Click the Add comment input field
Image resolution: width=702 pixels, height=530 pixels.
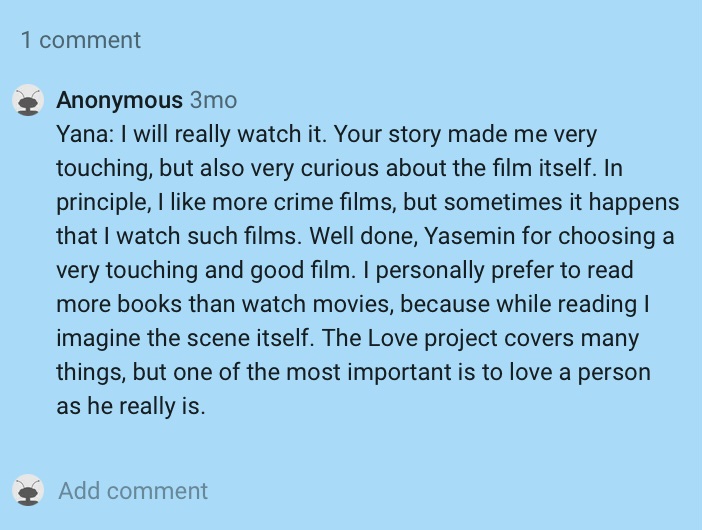coord(133,491)
